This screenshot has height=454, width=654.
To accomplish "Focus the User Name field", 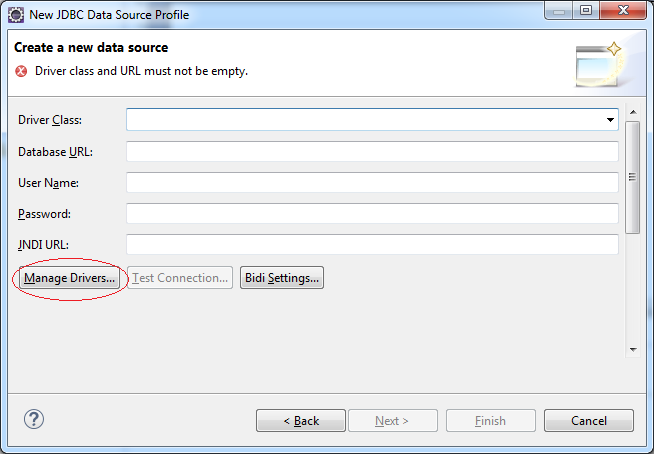I will pyautogui.click(x=372, y=182).
